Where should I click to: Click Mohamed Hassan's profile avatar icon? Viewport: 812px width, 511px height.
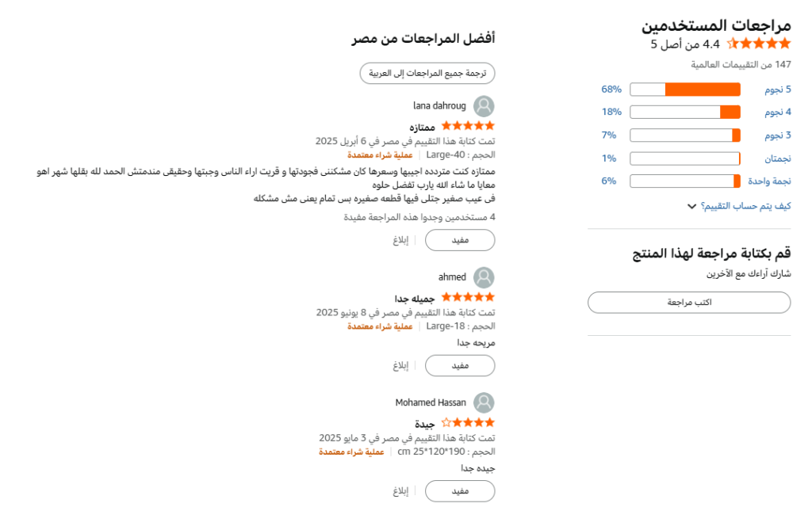(484, 403)
